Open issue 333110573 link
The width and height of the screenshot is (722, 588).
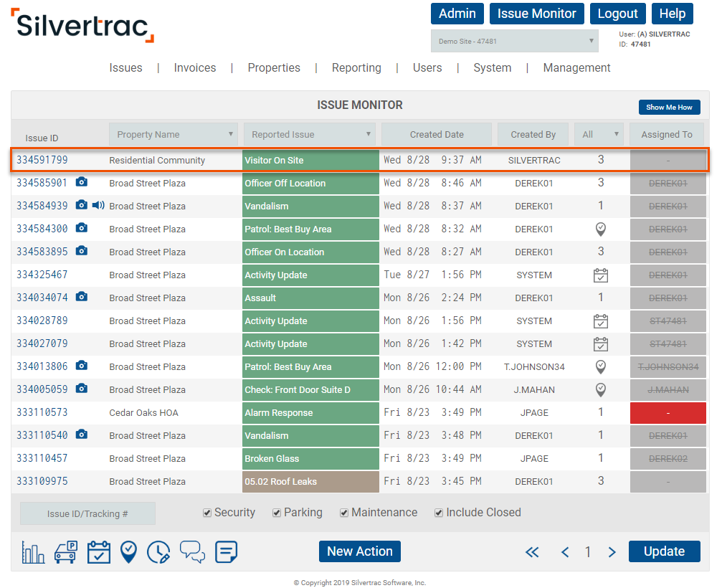click(42, 412)
